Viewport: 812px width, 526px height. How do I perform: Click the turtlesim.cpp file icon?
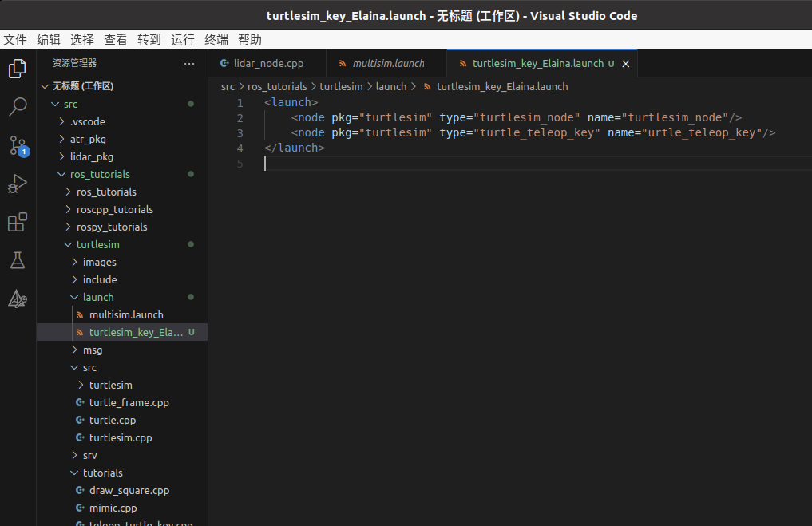[80, 437]
